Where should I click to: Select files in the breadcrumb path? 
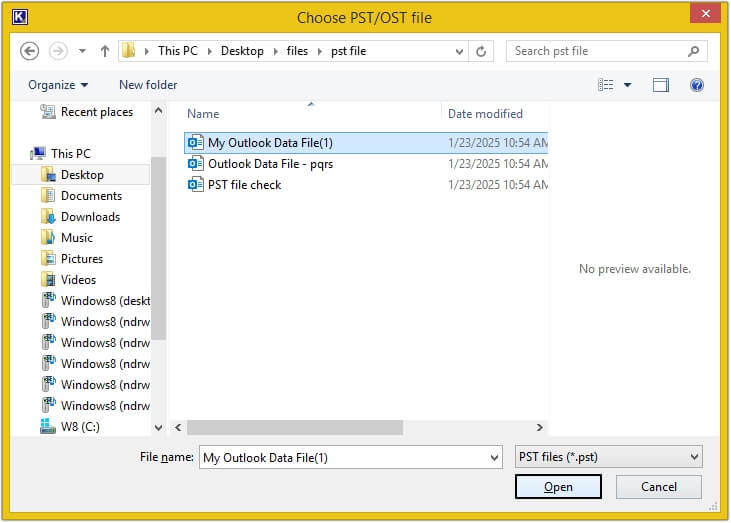coord(297,51)
